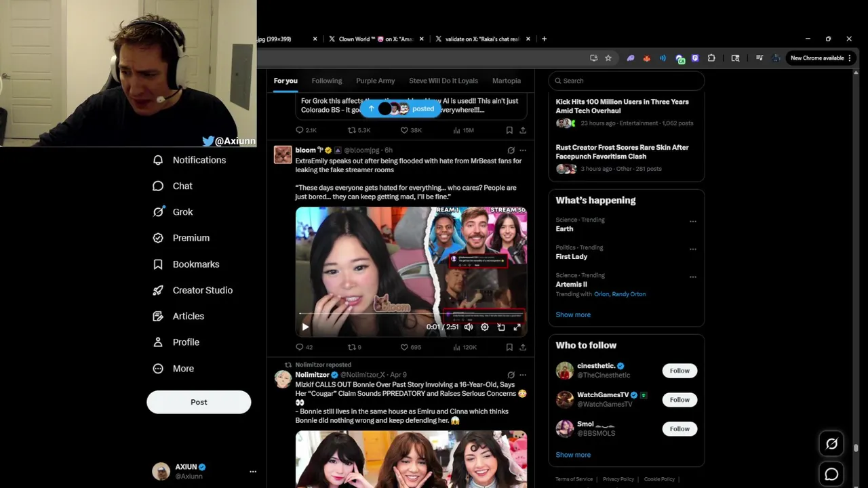Repost the post with 5.3K reposts
This screenshot has width=868, height=488.
[359, 130]
